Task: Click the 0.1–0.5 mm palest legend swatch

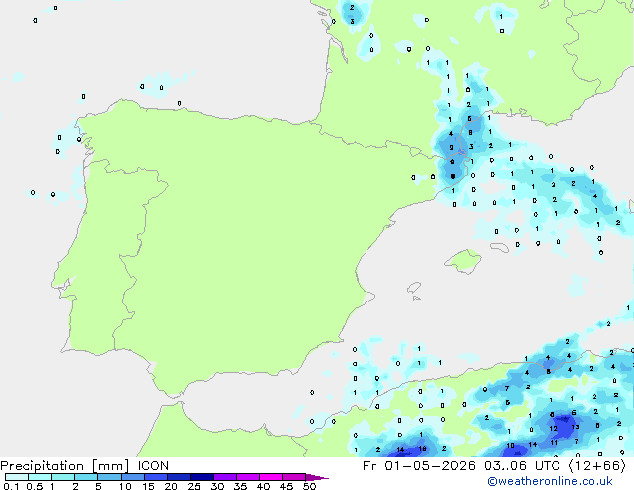Action: (x=17, y=477)
